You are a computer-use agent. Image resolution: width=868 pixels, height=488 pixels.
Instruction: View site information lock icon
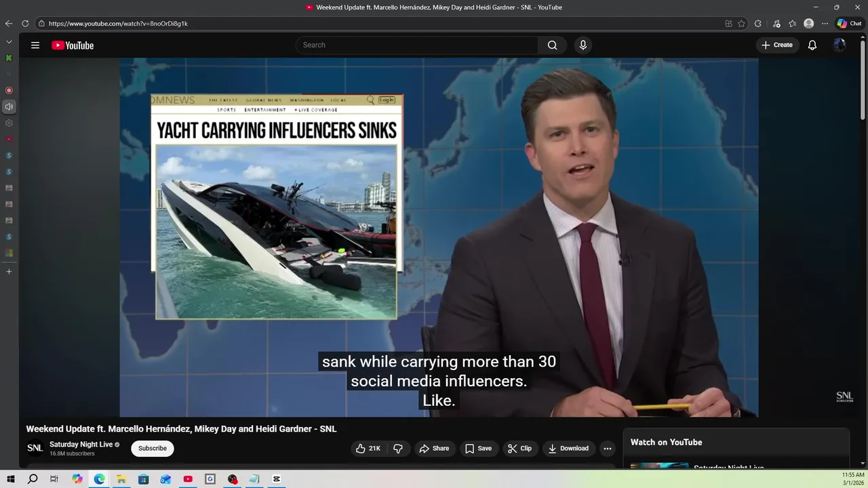point(41,23)
